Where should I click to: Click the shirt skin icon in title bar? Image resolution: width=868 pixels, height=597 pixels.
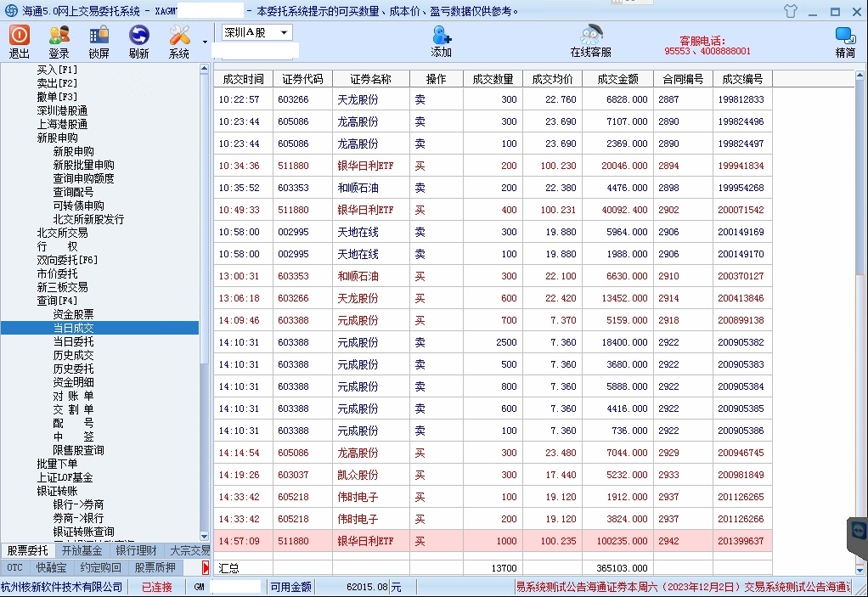click(791, 11)
